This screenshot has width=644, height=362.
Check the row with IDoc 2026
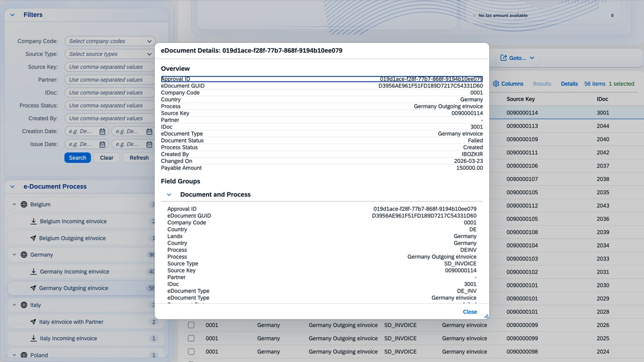click(x=191, y=325)
